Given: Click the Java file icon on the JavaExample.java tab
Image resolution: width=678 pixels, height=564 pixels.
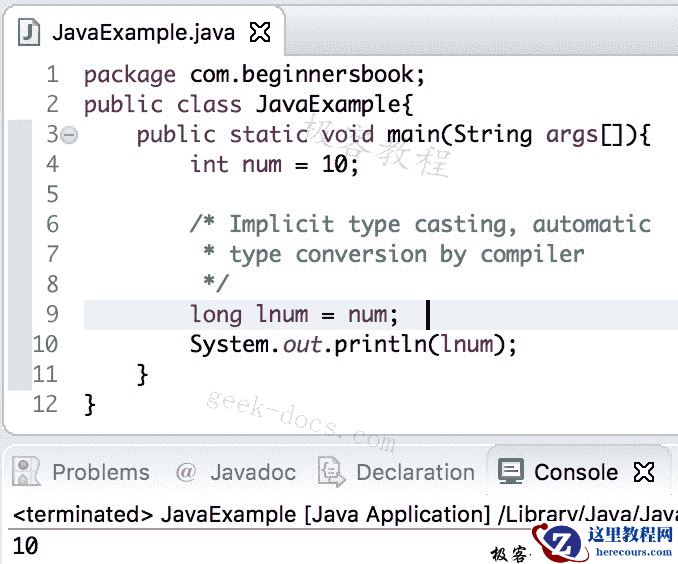Looking at the screenshot, I should pos(29,32).
